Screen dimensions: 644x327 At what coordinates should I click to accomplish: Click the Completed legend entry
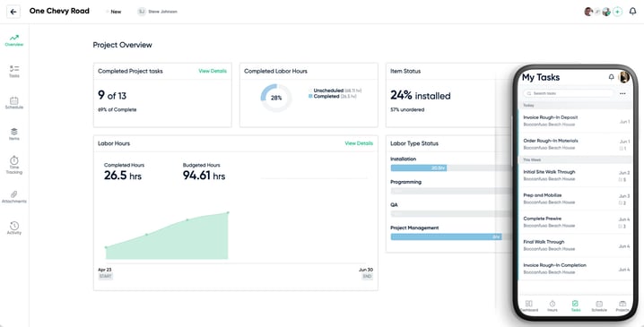pos(332,97)
